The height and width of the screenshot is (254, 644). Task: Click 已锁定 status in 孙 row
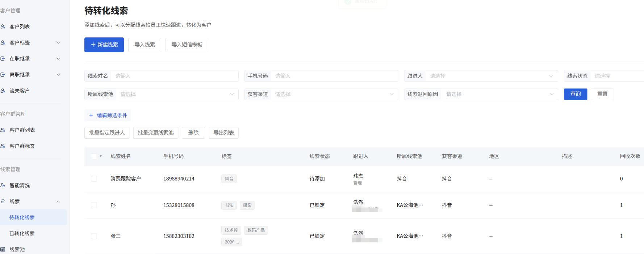tap(317, 205)
